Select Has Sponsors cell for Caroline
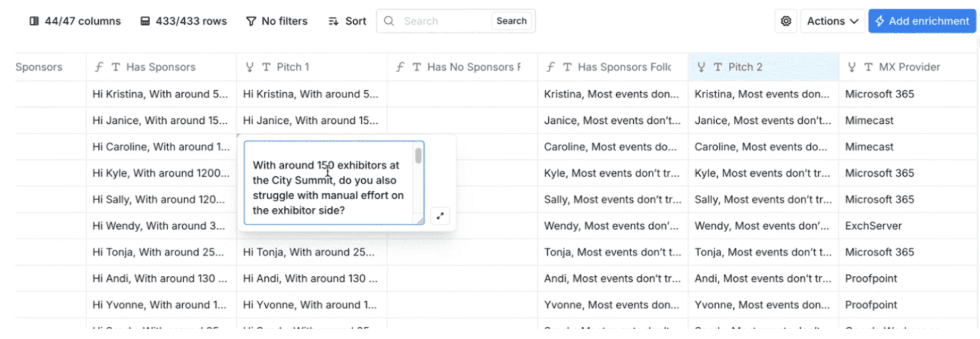This screenshot has height=339, width=980. (x=161, y=147)
